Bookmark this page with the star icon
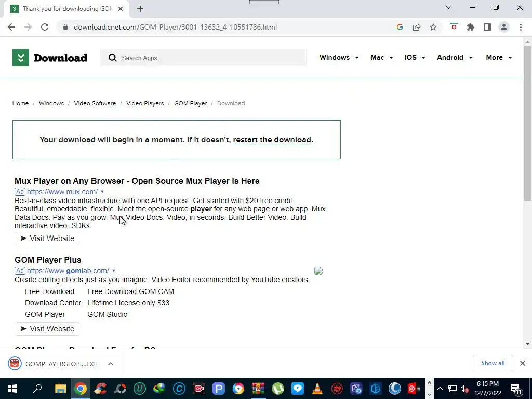This screenshot has width=532, height=399. click(433, 27)
